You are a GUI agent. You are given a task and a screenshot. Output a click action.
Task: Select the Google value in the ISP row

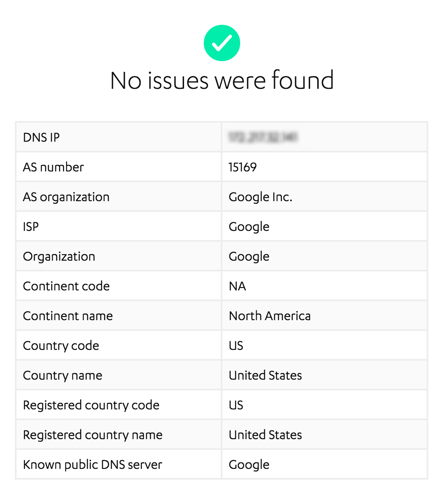[x=249, y=226]
